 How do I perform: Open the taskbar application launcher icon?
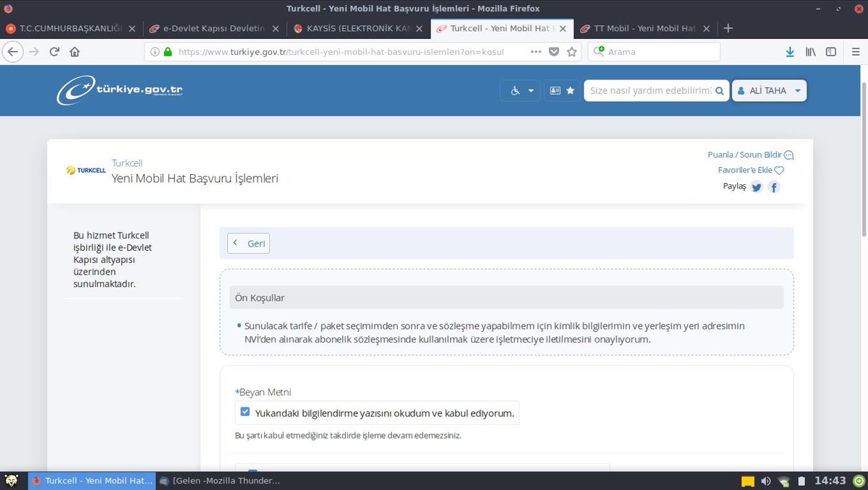click(12, 481)
